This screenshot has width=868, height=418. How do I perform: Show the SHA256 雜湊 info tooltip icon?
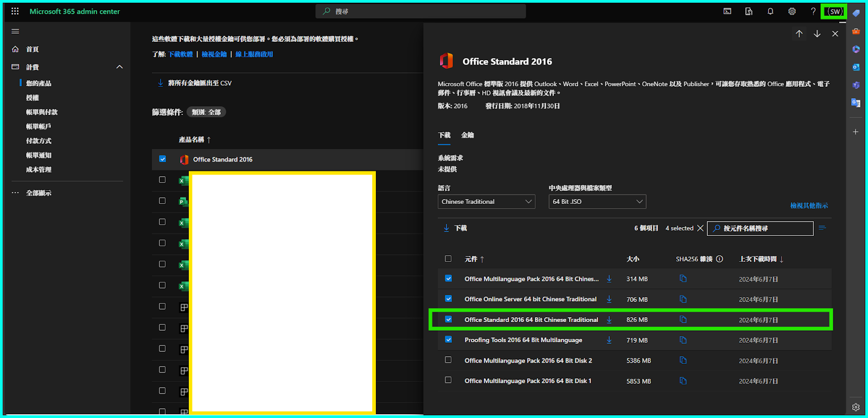(x=719, y=259)
